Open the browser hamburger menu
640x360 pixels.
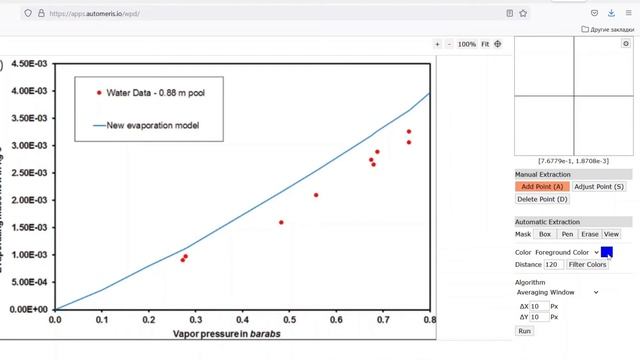[629, 13]
